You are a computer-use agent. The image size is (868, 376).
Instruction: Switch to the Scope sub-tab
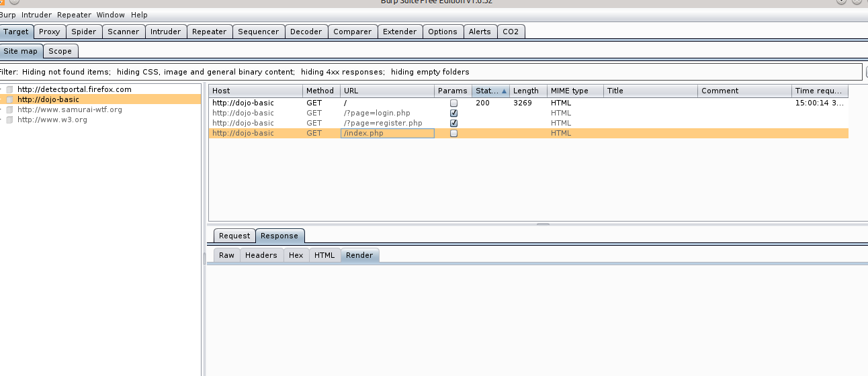point(60,51)
